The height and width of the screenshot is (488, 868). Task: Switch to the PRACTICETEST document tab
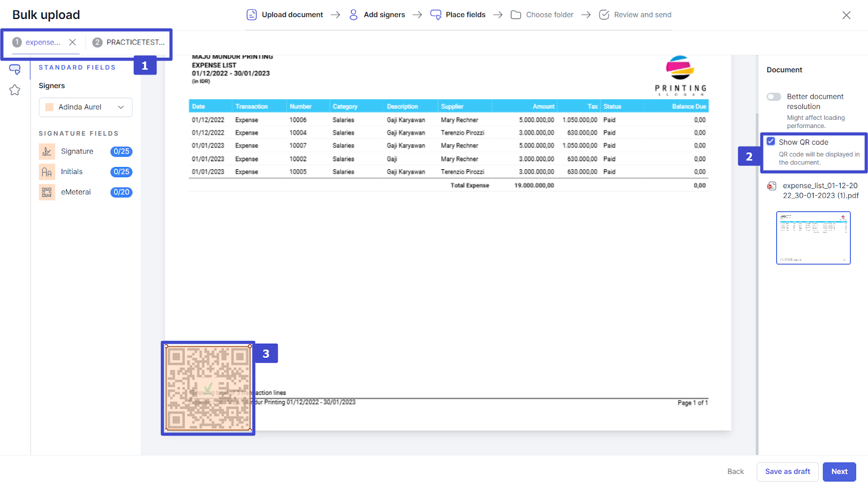click(x=129, y=42)
